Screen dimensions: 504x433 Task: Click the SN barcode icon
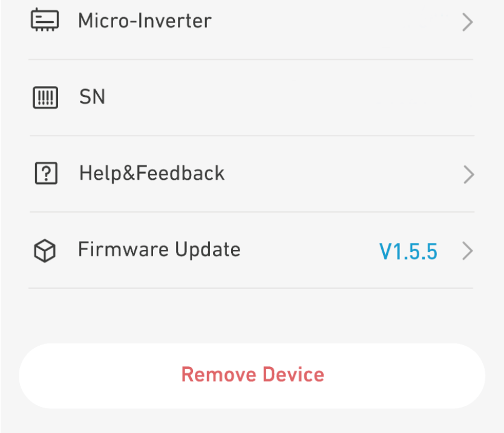coord(45,98)
